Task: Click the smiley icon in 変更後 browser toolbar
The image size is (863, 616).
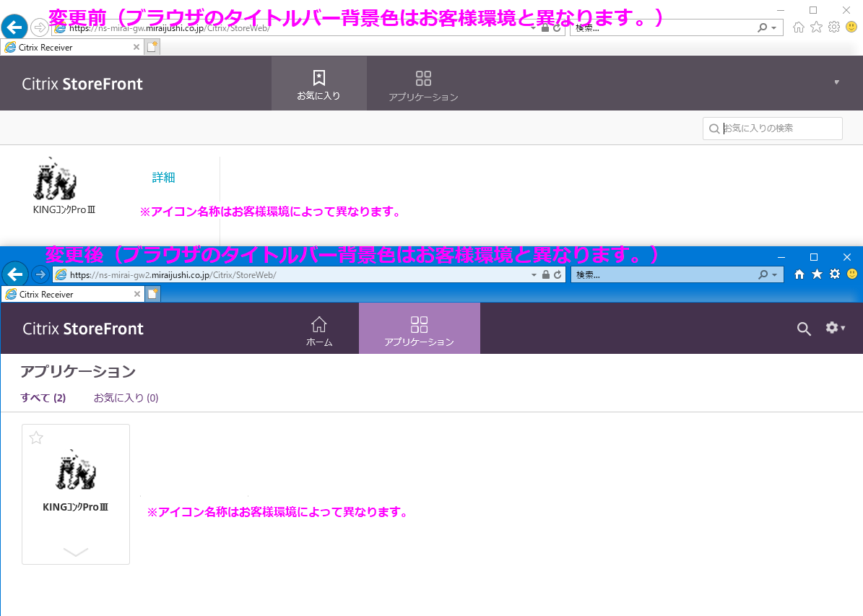Action: (852, 274)
